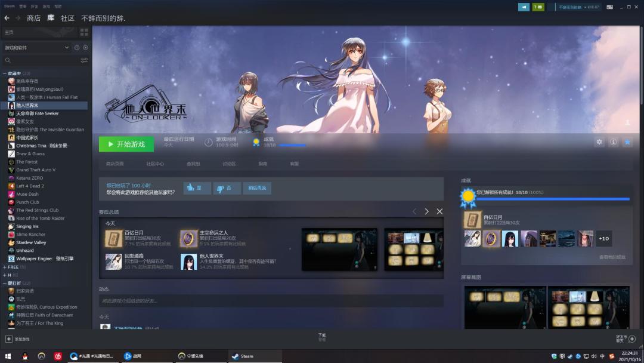Toggle the favorite star for this game

click(627, 142)
